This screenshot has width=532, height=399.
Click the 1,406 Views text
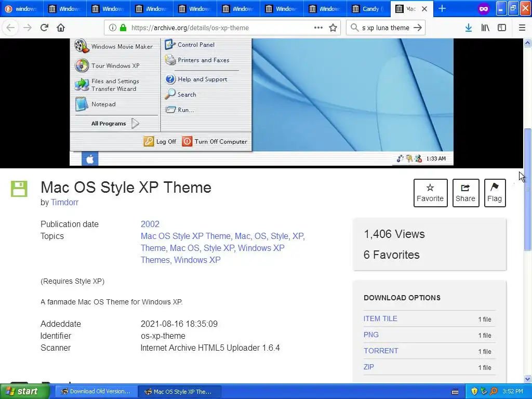(x=394, y=234)
